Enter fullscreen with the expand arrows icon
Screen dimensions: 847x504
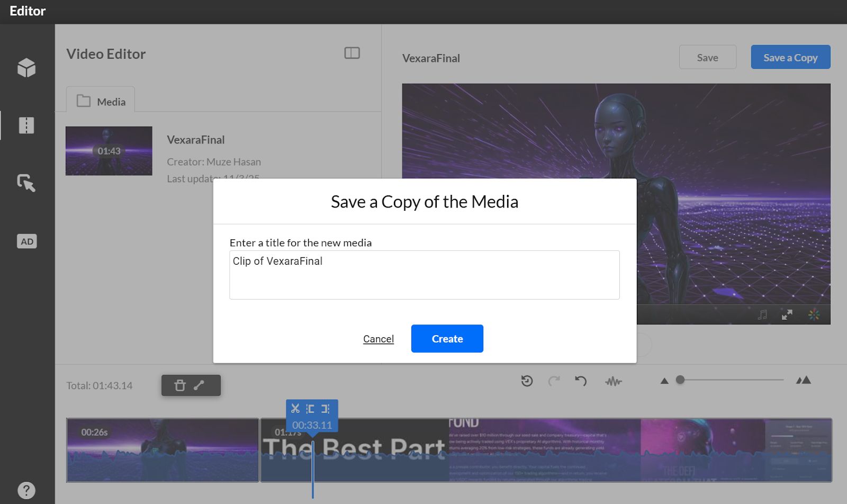pyautogui.click(x=787, y=314)
